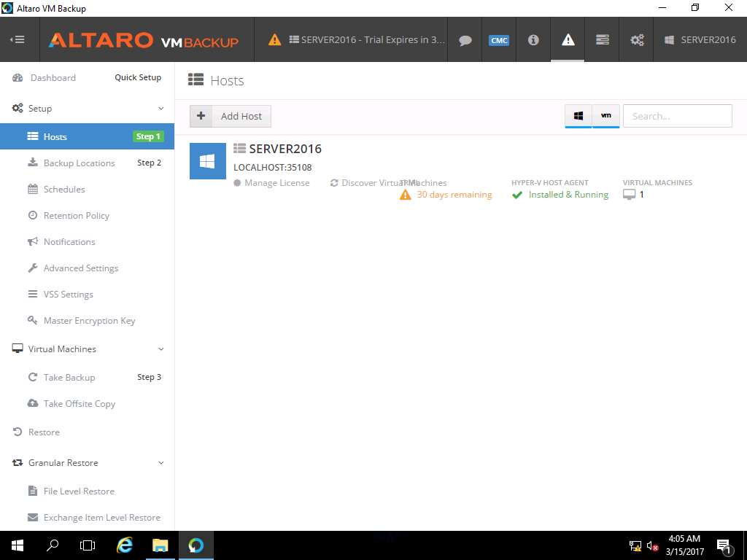Collapse the Virtual Machines section chevron
The image size is (747, 560).
[161, 349]
